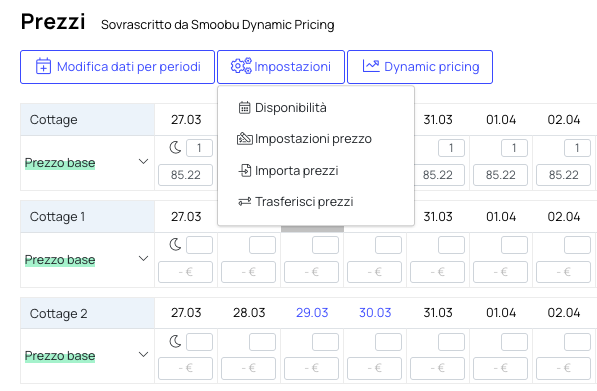Open the Dynamic pricing button

pyautogui.click(x=420, y=67)
